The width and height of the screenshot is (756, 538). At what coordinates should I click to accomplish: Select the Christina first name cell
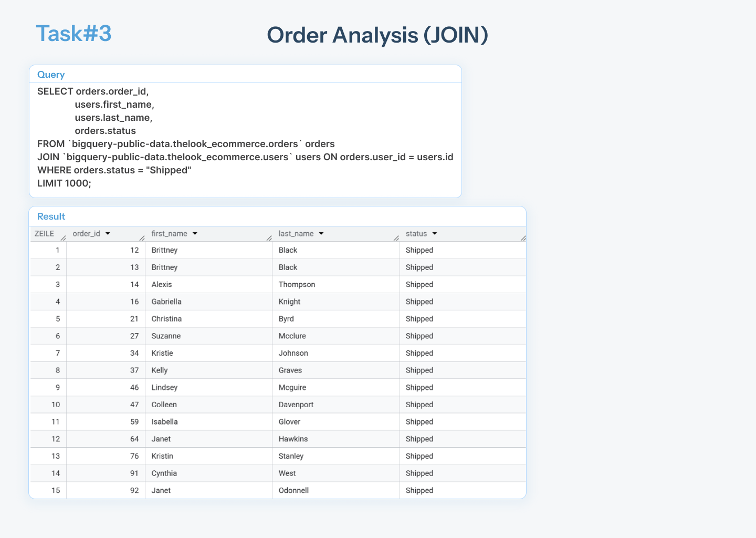(209, 319)
